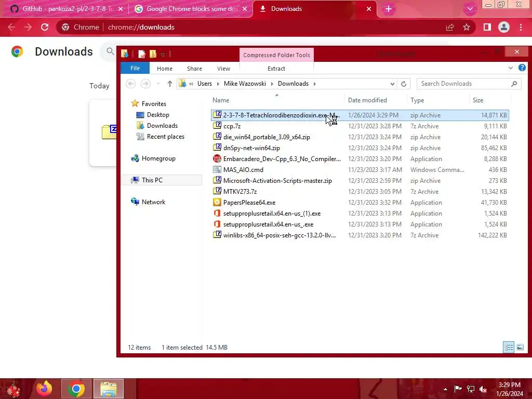This screenshot has width=532, height=399.
Task: Select Homegroup in the navigation pane
Action: pyautogui.click(x=158, y=158)
